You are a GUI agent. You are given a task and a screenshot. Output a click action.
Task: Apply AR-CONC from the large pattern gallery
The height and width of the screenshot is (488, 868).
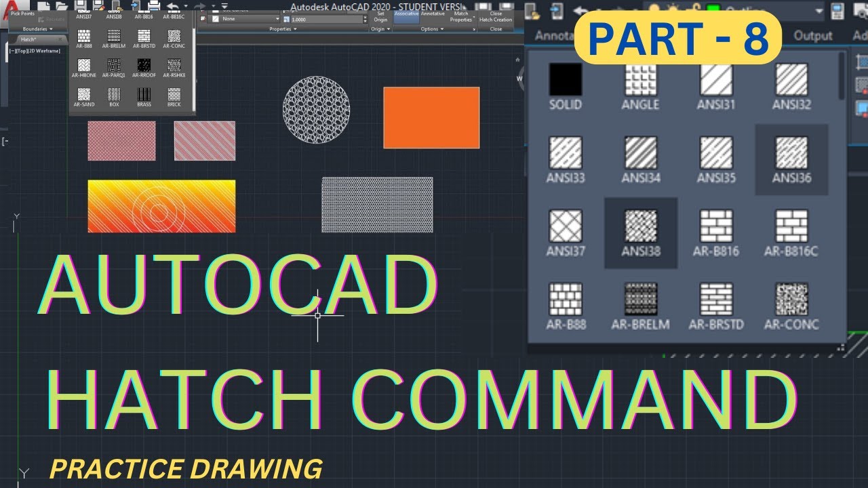[x=791, y=306]
